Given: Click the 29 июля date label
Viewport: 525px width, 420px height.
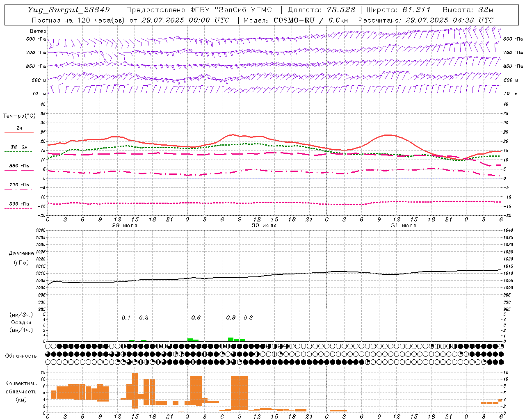Looking at the screenshot, I should click(125, 226).
